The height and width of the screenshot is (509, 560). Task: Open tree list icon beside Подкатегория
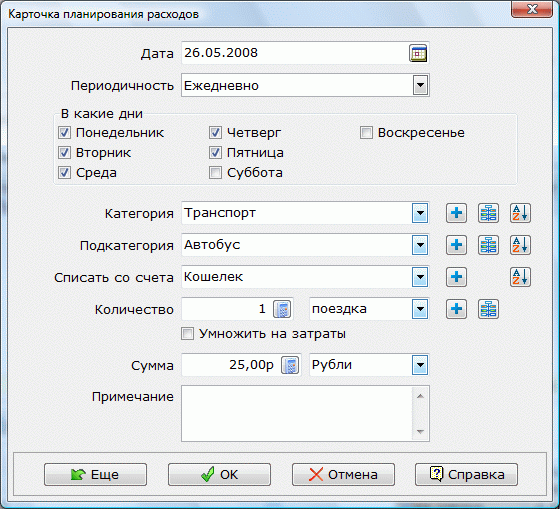pos(488,245)
